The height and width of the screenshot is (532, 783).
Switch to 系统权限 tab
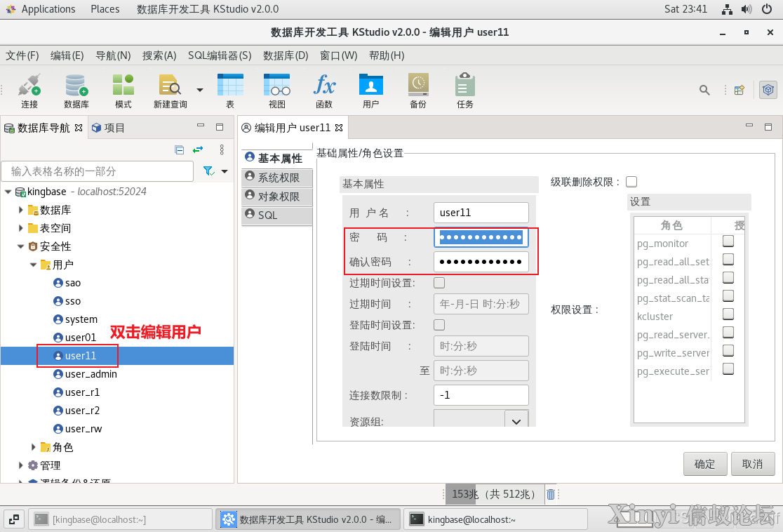coord(277,178)
